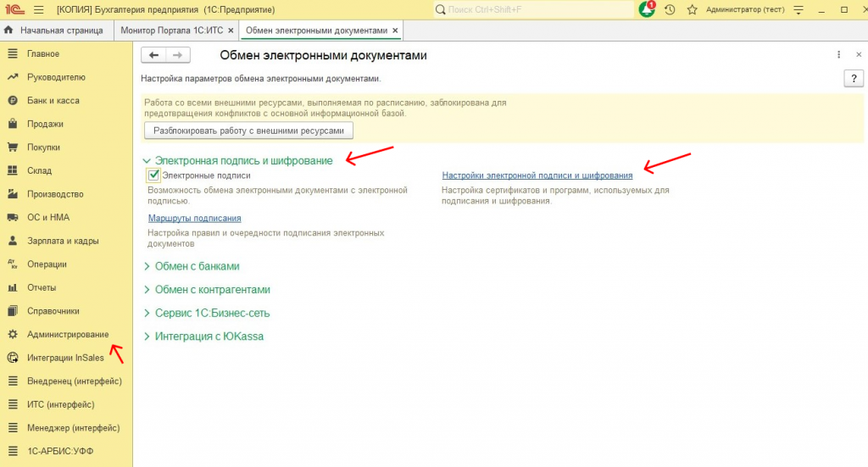Close the Обмен электронными документами tab
Screen dimensions: 868x467
(395, 31)
